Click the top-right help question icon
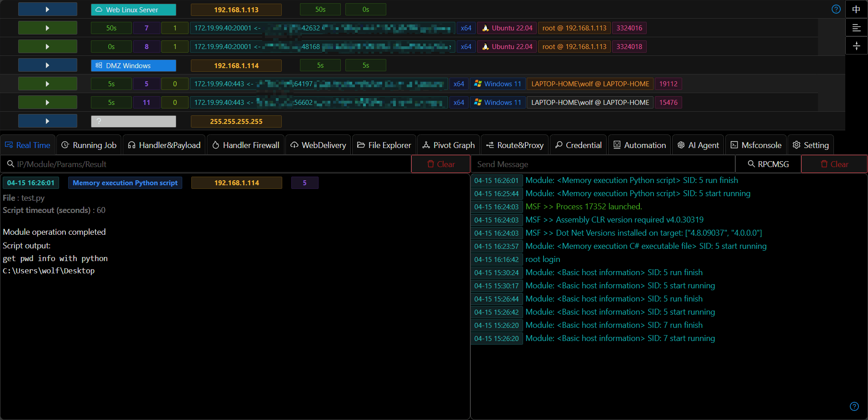Screen dimensions: 868x420 [x=836, y=10]
